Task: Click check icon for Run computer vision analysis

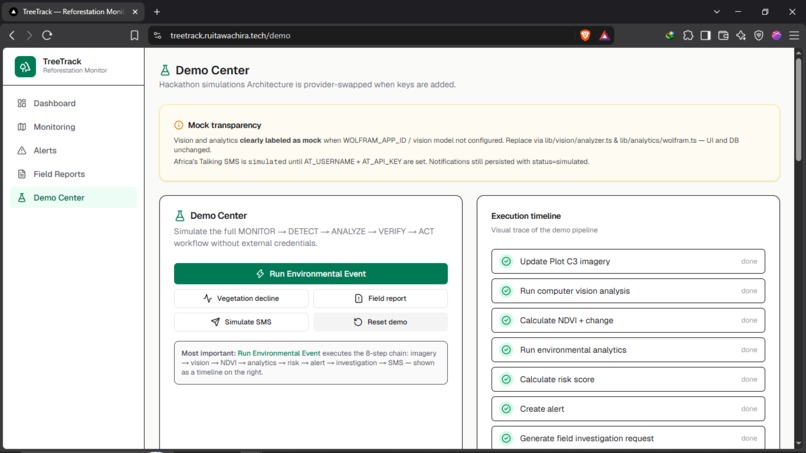Action: [506, 291]
